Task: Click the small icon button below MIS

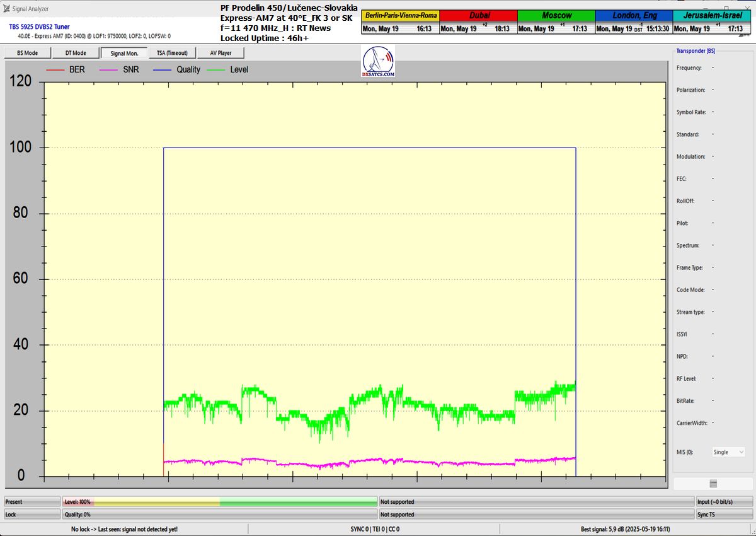Action: 713,484
